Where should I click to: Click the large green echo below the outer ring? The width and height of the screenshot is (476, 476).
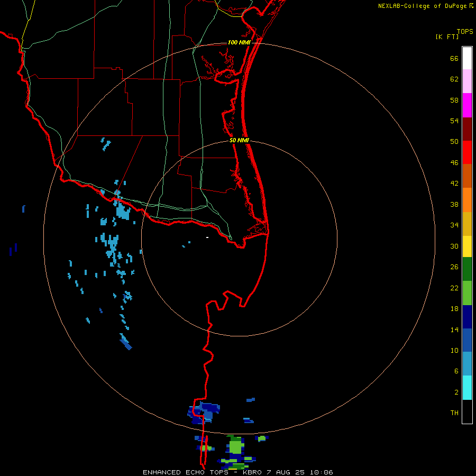click(235, 446)
